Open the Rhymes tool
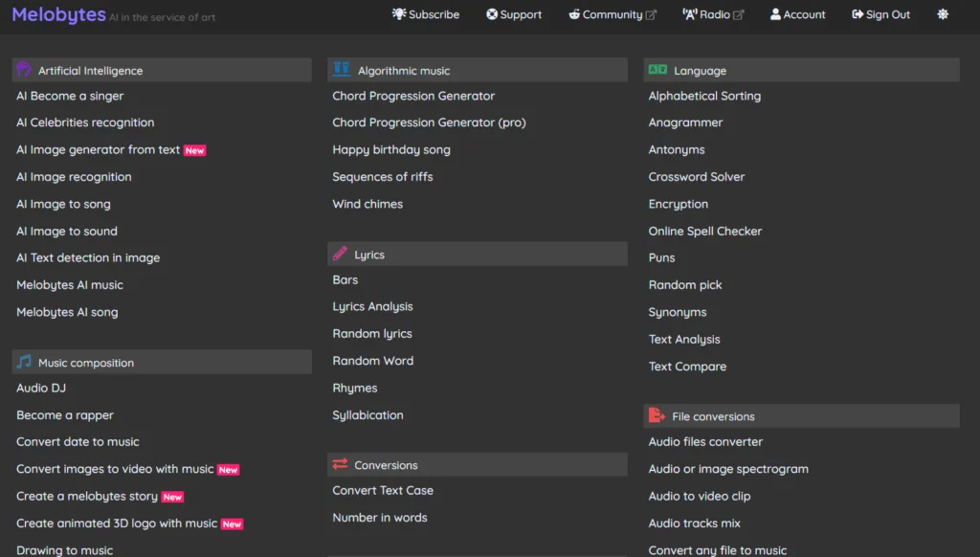This screenshot has height=557, width=980. coord(354,389)
